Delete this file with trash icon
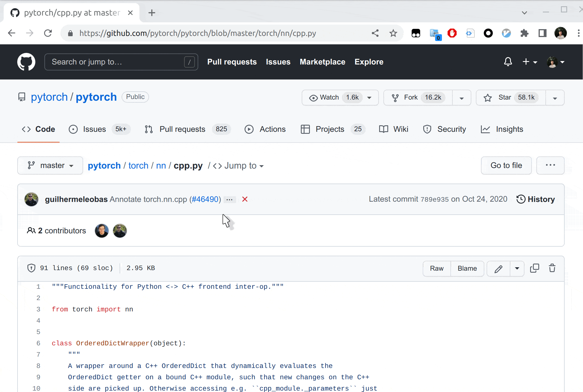 click(x=552, y=268)
